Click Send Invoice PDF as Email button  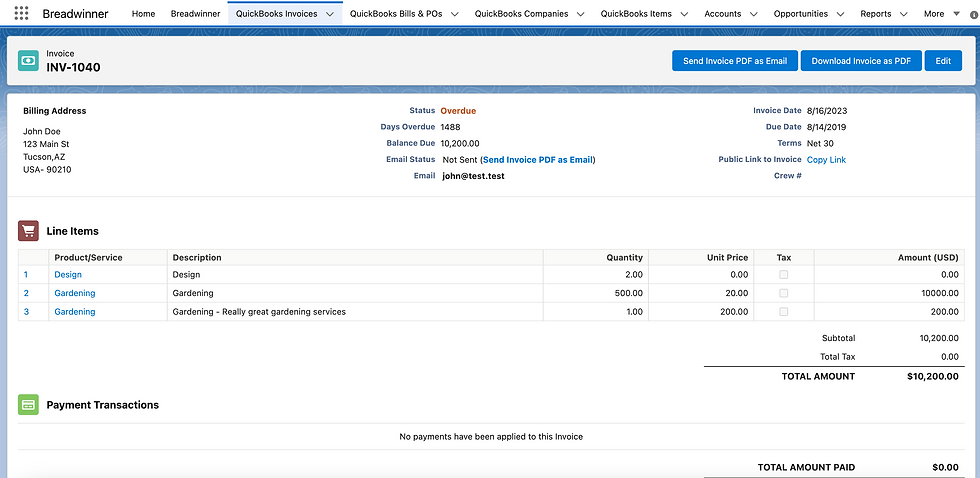735,61
